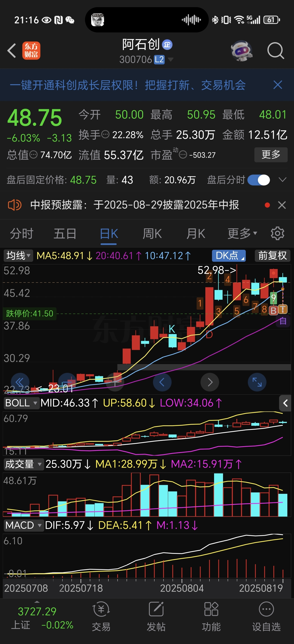Tap the date label 20250819
This screenshot has height=644, width=294.
(x=261, y=588)
